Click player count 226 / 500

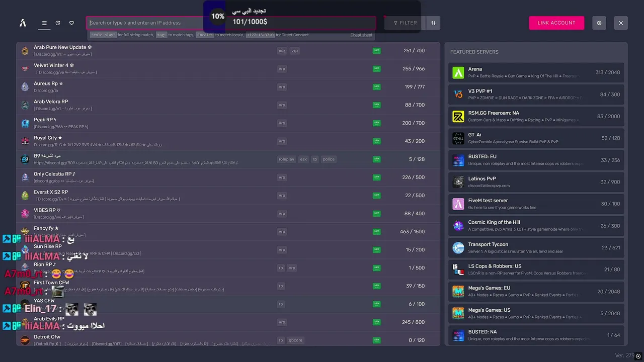[414, 177]
